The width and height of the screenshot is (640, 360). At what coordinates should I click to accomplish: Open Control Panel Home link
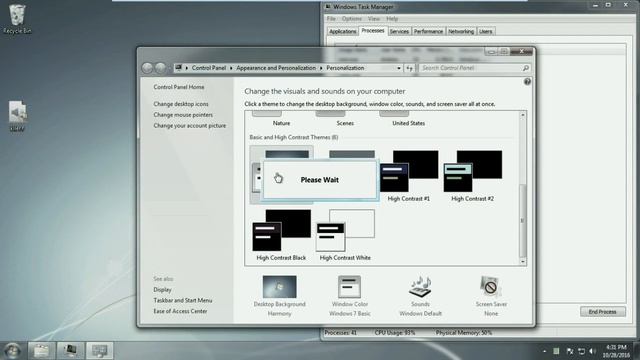[179, 87]
